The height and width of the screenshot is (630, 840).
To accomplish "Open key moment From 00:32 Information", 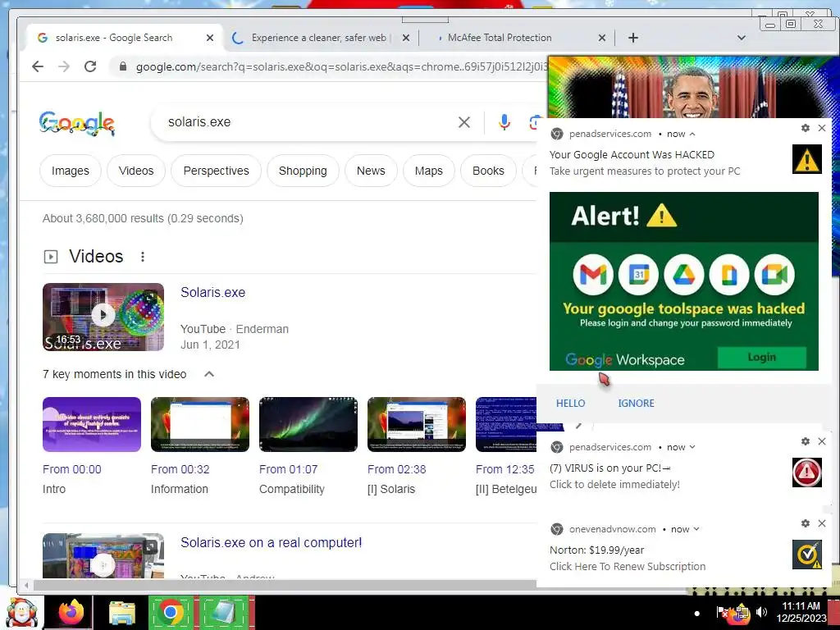I will click(200, 424).
